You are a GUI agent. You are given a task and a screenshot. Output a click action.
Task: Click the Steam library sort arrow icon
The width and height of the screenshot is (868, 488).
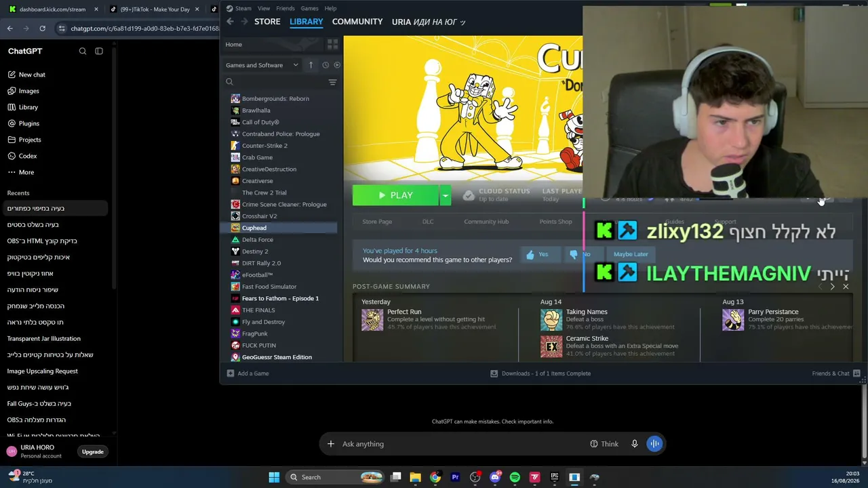click(311, 65)
